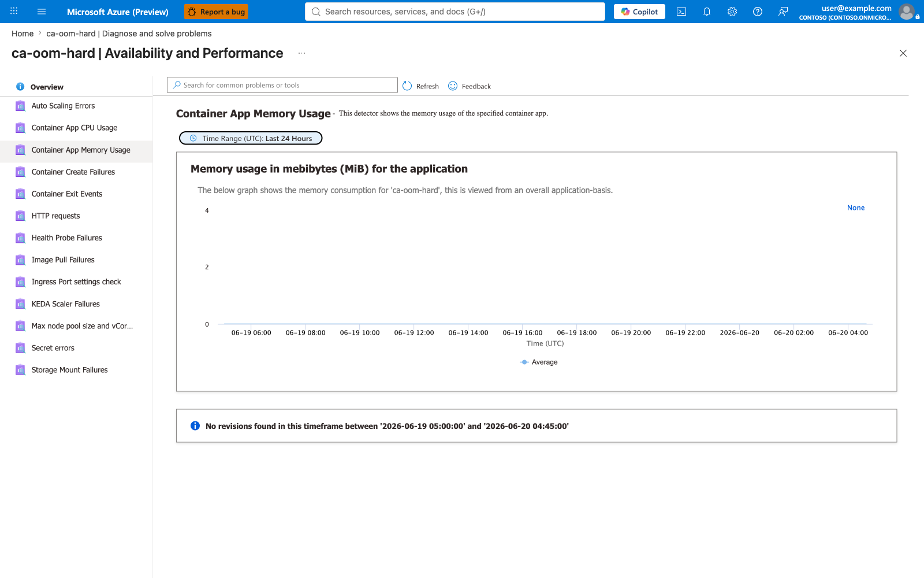This screenshot has width=924, height=578.
Task: Click the Container App CPU Usage chart icon
Action: click(20, 128)
